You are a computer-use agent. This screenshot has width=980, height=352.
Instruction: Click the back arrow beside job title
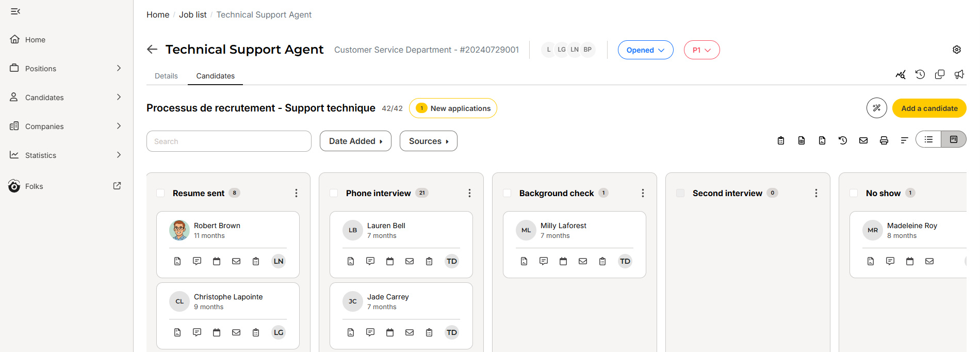tap(152, 50)
